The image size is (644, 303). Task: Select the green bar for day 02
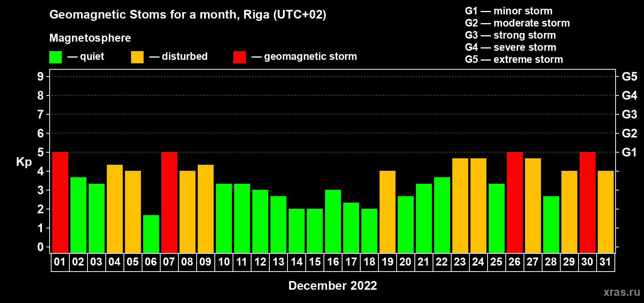point(78,215)
